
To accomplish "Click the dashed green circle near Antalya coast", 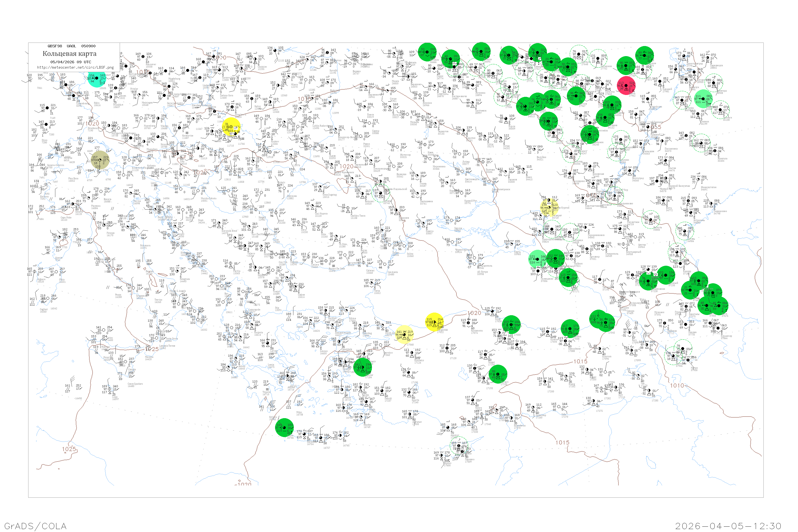I will click(459, 446).
